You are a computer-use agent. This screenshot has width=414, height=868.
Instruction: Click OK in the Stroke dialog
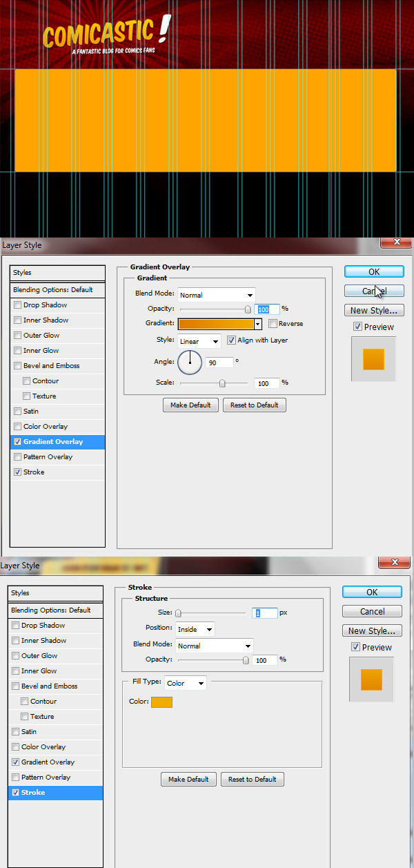[x=372, y=592]
